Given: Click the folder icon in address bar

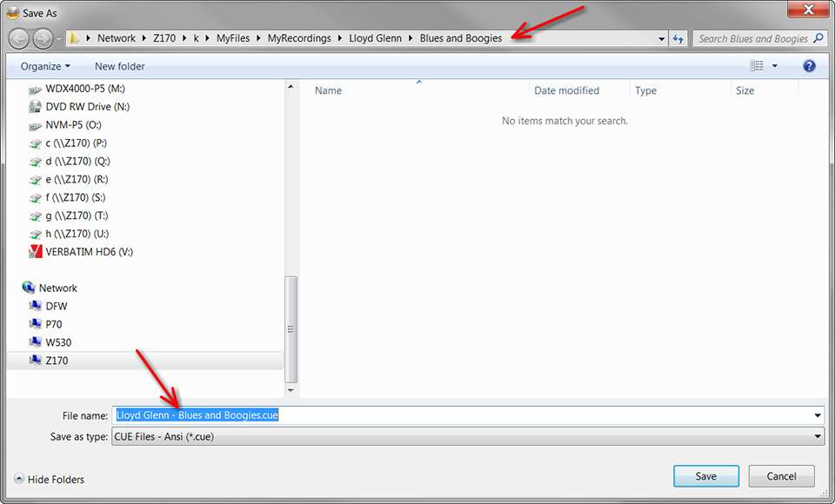Looking at the screenshot, I should (x=74, y=38).
